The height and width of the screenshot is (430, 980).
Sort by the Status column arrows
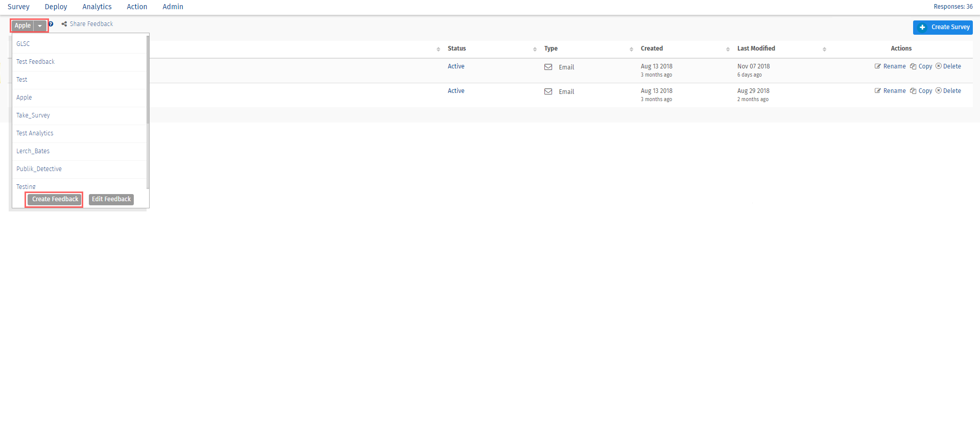[535, 49]
